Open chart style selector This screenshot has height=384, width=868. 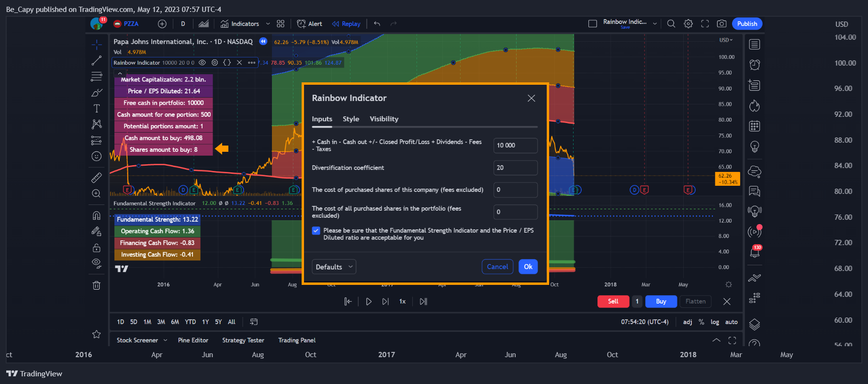(x=203, y=24)
